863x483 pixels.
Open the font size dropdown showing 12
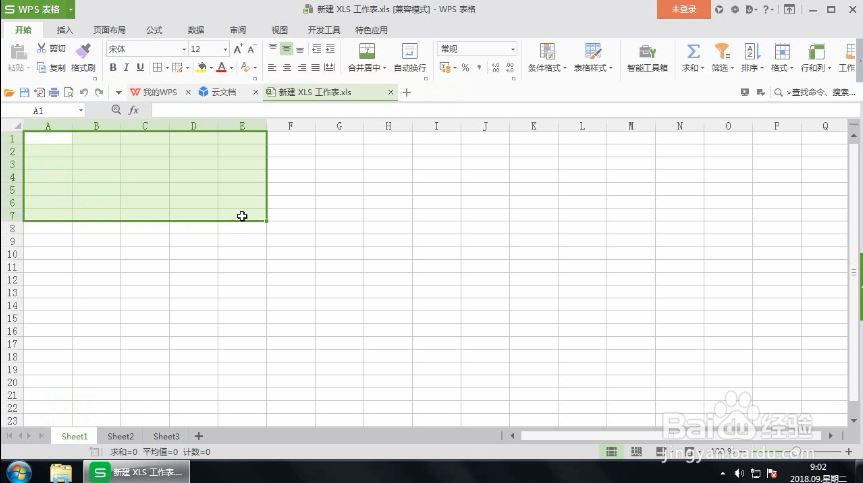(225, 49)
